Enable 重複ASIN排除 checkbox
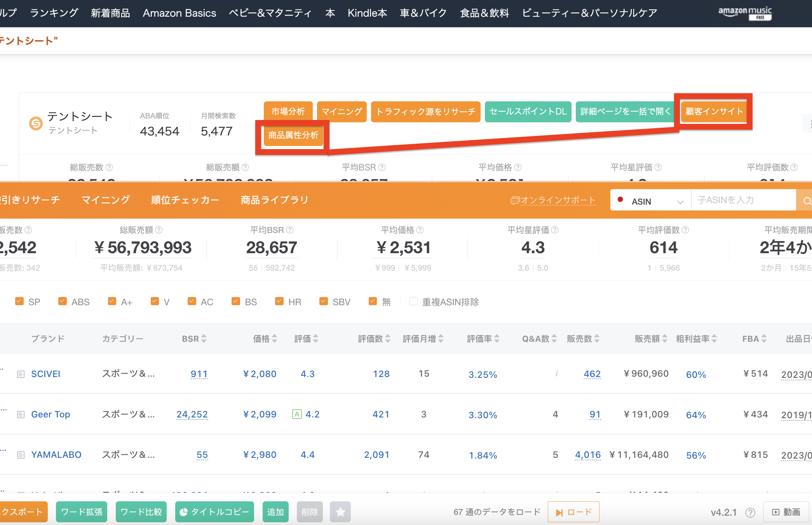The width and height of the screenshot is (812, 525). pos(414,301)
